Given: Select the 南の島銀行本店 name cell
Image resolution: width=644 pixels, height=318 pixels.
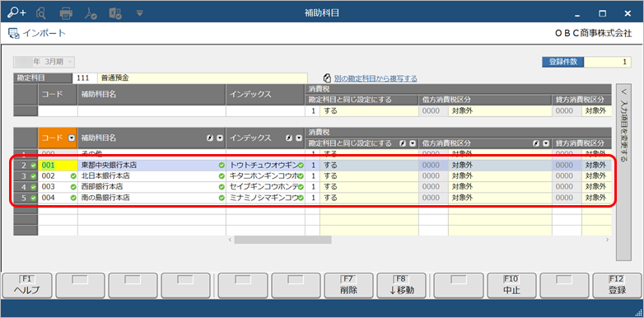Looking at the screenshot, I should pos(152,198).
